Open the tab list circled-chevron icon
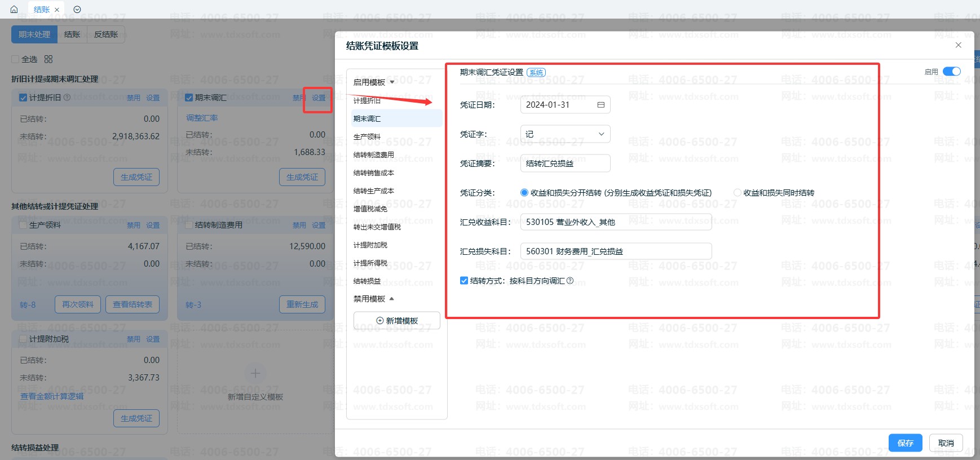The image size is (980, 460). tap(77, 9)
